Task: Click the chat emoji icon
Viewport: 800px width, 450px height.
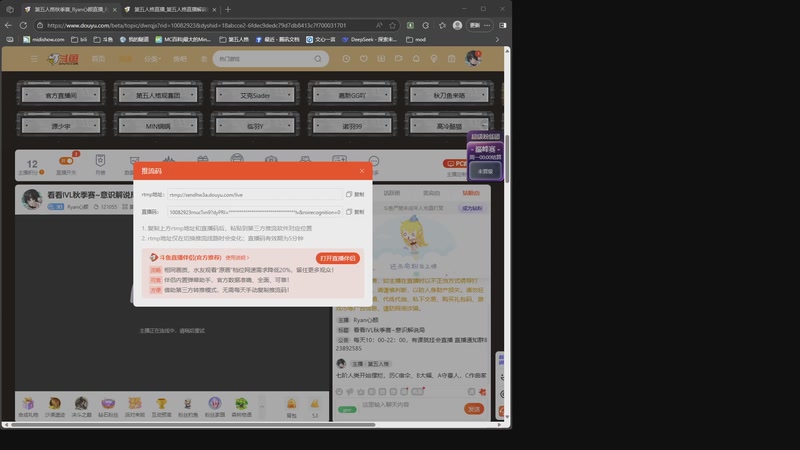Action: (339, 391)
